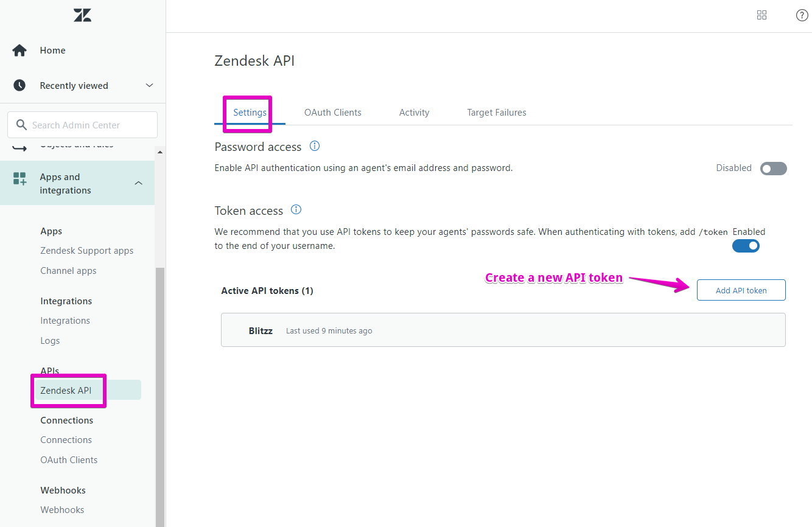Open Integrations sub-item in sidebar
Screen dimensions: 812x527
pyautogui.click(x=65, y=321)
